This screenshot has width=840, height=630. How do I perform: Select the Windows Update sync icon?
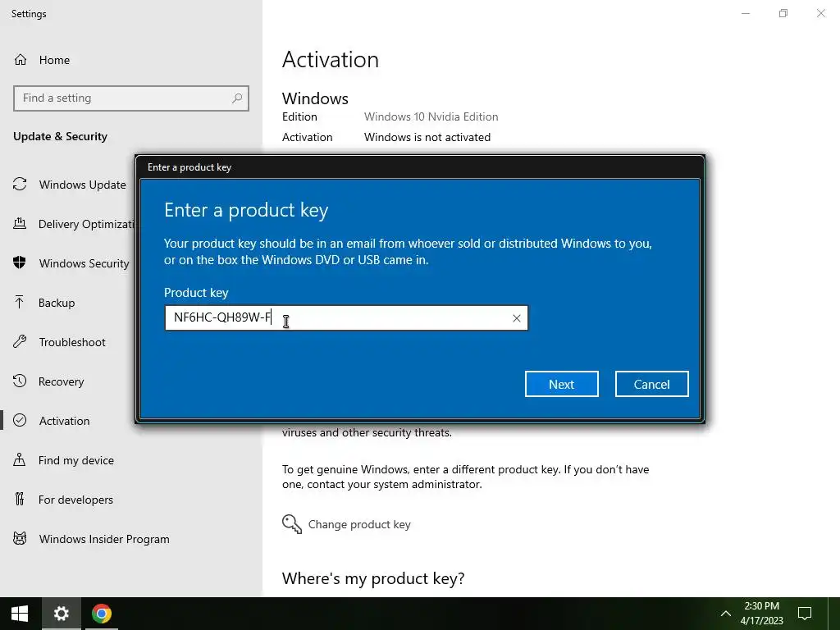coord(20,185)
